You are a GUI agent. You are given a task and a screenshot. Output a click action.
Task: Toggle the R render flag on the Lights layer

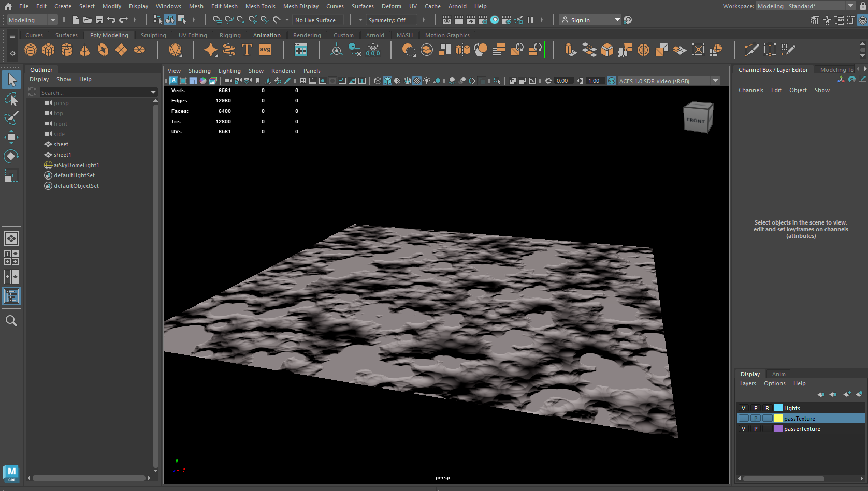767,408
